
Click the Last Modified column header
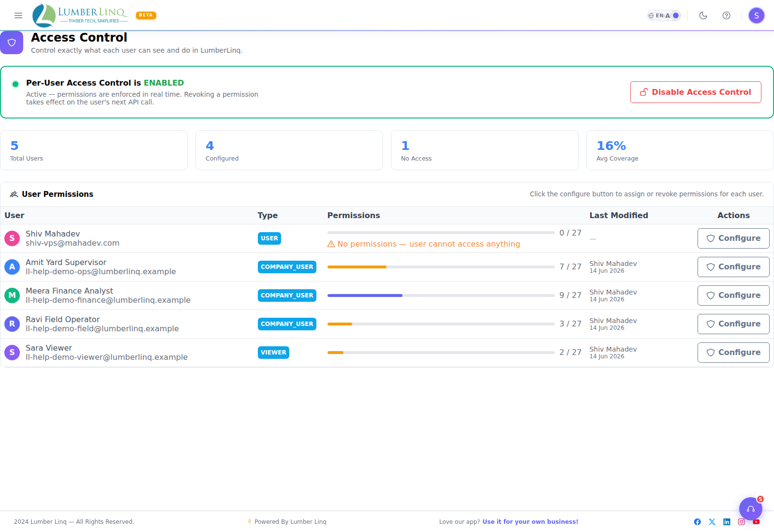(x=619, y=215)
